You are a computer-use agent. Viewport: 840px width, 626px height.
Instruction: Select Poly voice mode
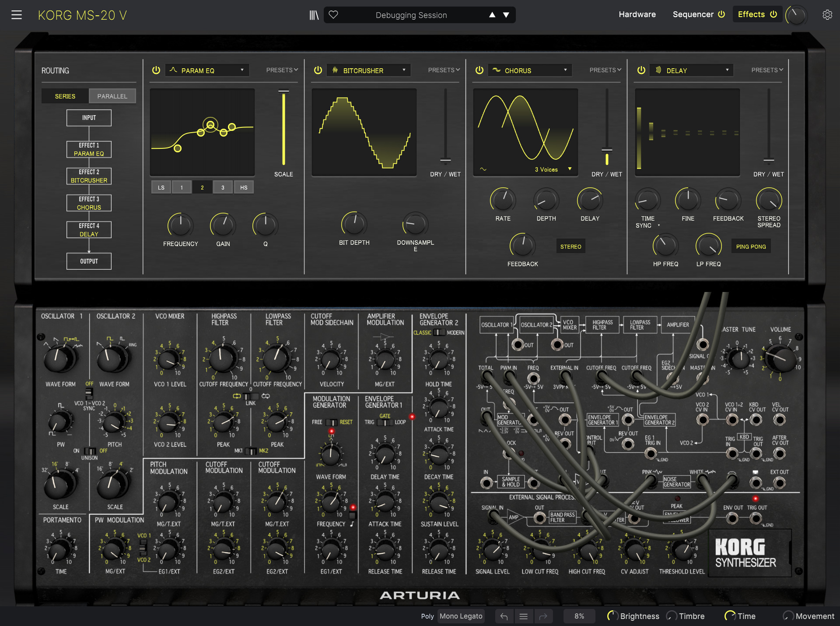pyautogui.click(x=427, y=616)
